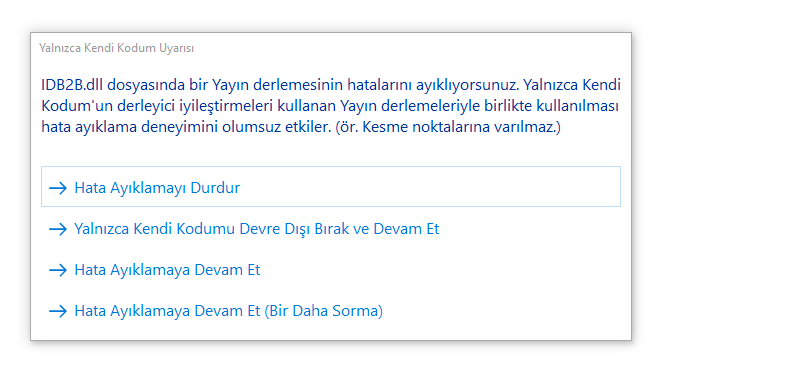Click the warning message paragraph text
Image resolution: width=795 pixels, height=372 pixels.
tap(331, 106)
